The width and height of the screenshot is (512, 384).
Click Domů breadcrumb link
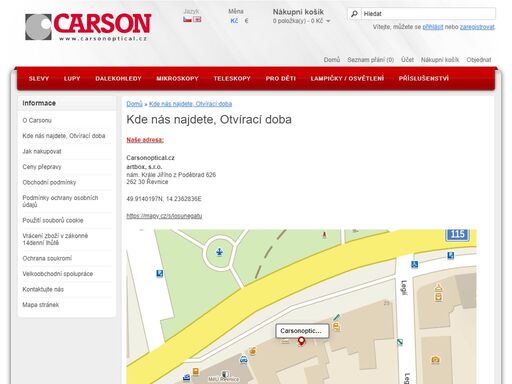pos(134,104)
